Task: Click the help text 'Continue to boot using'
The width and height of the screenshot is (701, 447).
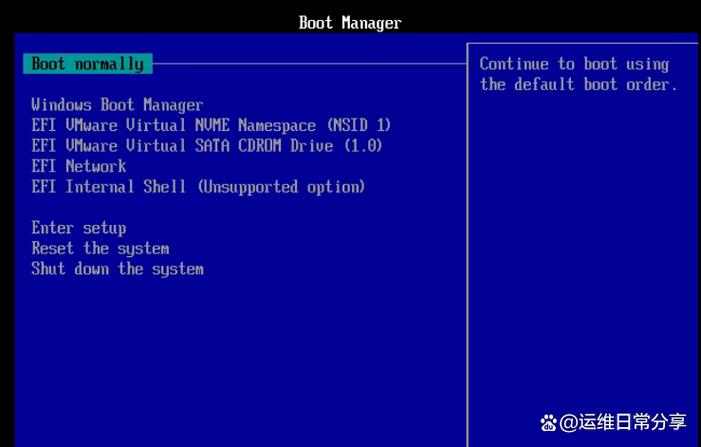Action: 574,64
